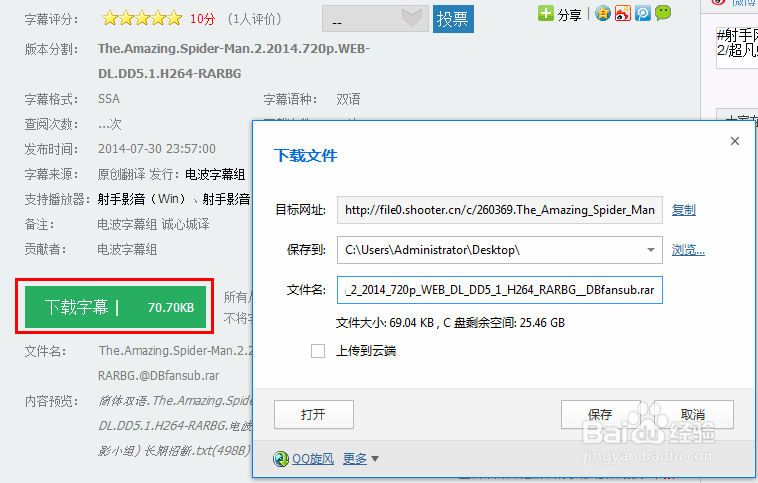This screenshot has width=758, height=483.
Task: Share to QQ Zone via star icon
Action: click(x=603, y=13)
